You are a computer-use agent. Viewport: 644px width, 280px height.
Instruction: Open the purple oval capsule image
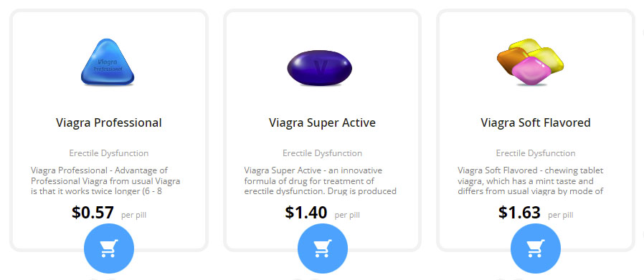click(320, 67)
